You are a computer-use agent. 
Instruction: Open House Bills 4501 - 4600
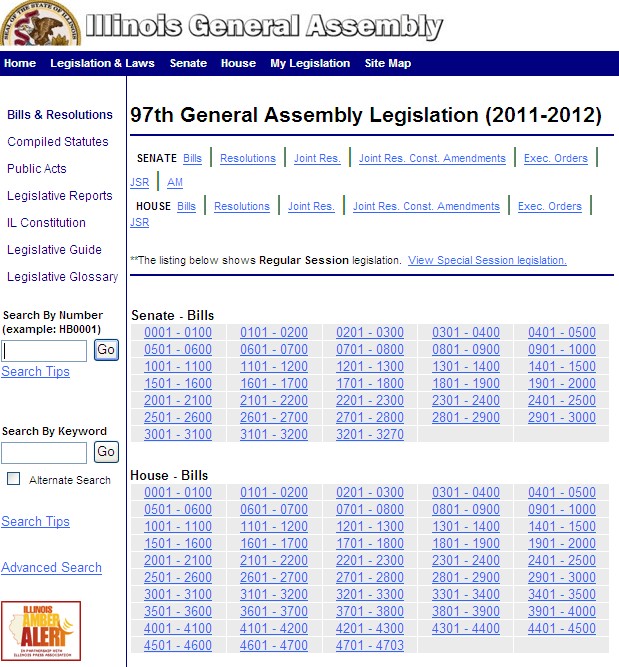click(x=178, y=646)
